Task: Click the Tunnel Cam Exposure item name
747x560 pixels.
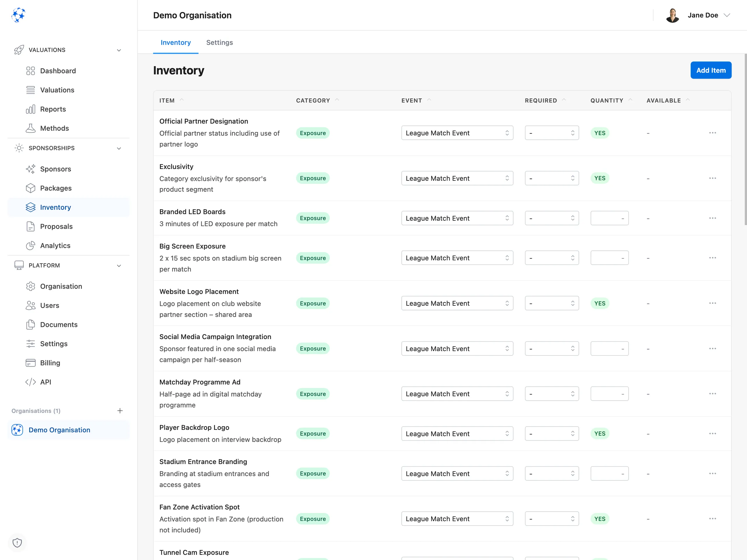Action: pyautogui.click(x=194, y=552)
